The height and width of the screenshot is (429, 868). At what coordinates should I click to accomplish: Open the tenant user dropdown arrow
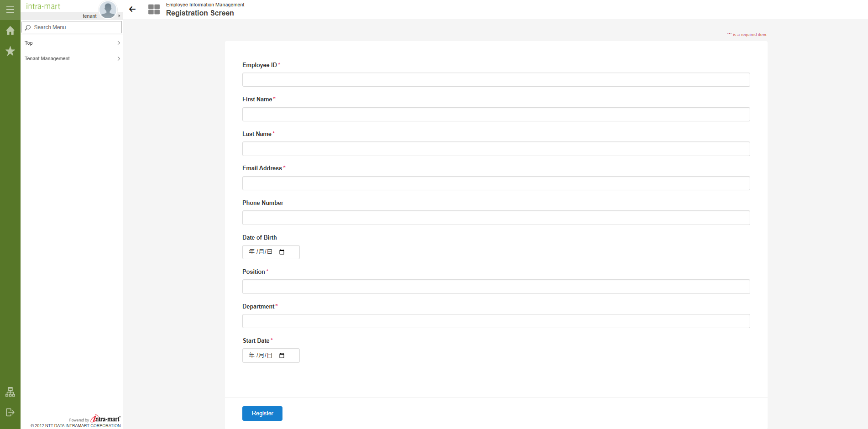[x=119, y=16]
